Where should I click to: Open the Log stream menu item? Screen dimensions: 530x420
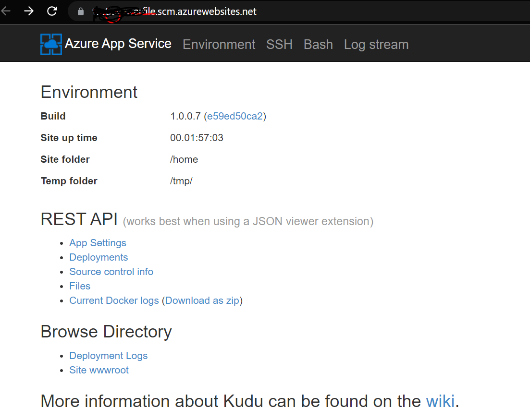tap(376, 45)
